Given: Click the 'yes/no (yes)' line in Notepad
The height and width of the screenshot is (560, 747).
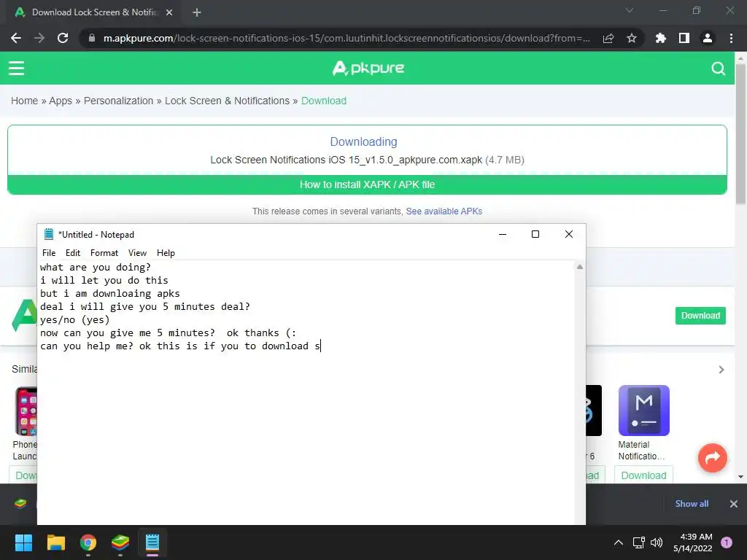Looking at the screenshot, I should coord(75,320).
